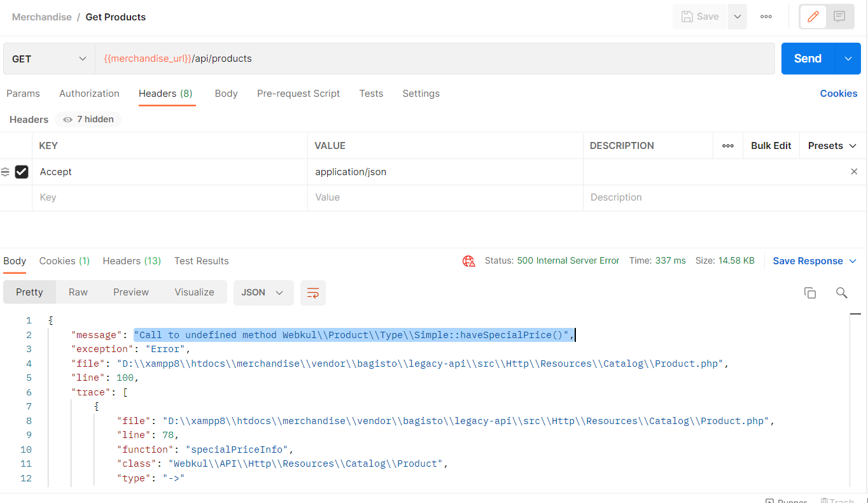
Task: Click the empty Value field
Action: point(445,197)
